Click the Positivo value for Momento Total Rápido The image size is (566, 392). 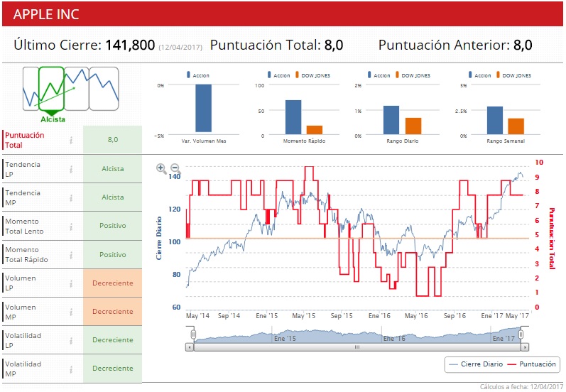click(x=113, y=255)
